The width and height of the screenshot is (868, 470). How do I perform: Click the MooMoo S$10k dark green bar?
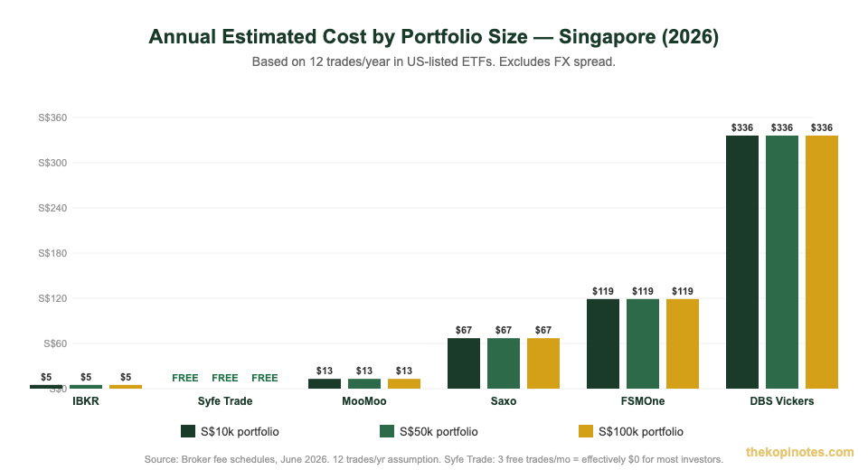tap(325, 383)
